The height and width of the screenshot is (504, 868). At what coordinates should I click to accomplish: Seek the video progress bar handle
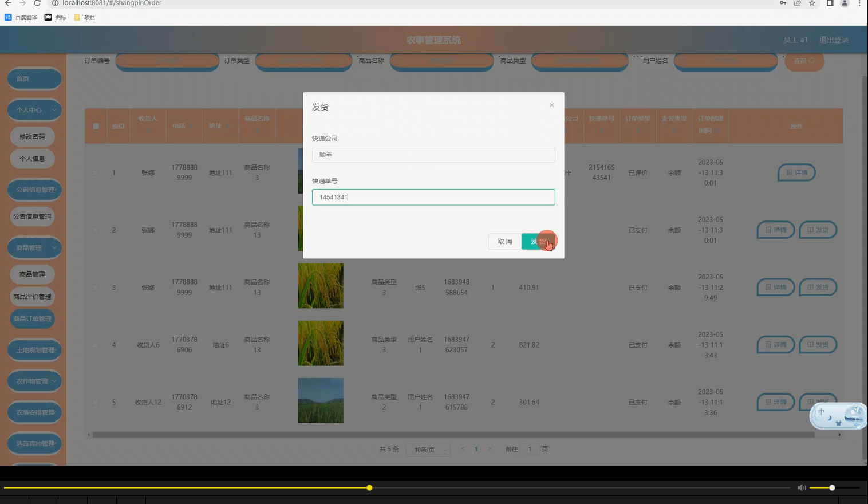pos(369,487)
